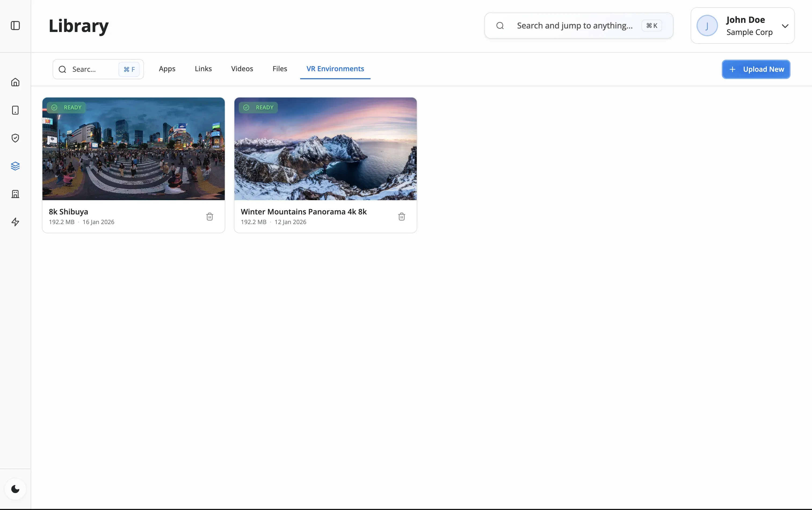Click the 12 Jan 2026 date text

[x=290, y=222]
